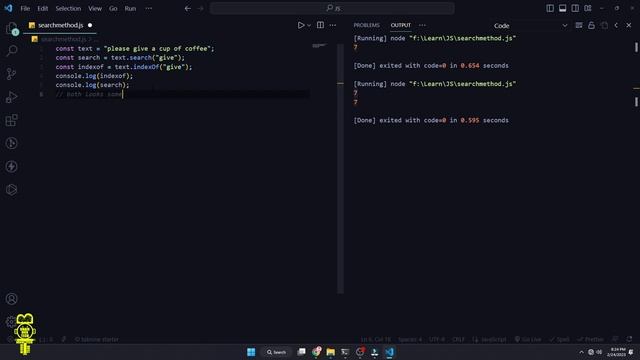640x360 pixels.
Task: Show hidden system tray icons chevron
Action: (x=582, y=352)
